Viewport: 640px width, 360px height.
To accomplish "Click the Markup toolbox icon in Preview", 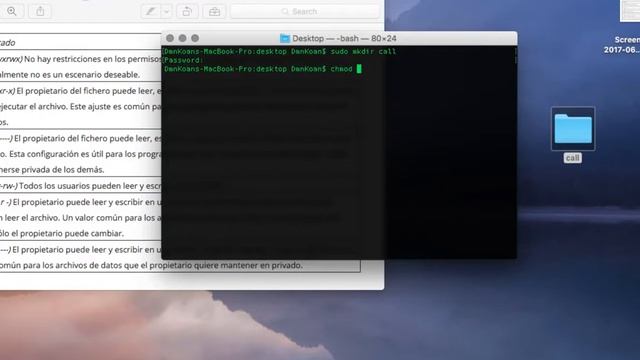I will pyautogui.click(x=214, y=12).
